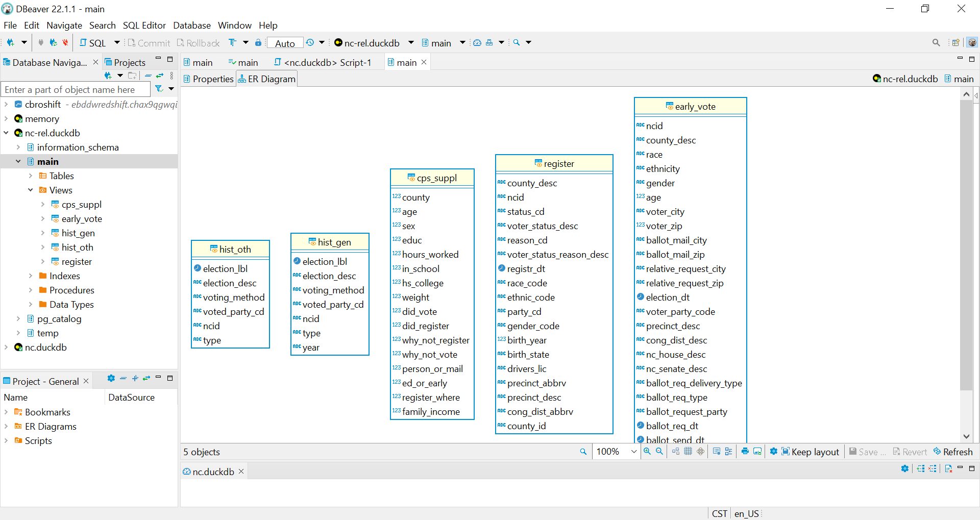Toggle the transaction lock icon

coord(258,43)
